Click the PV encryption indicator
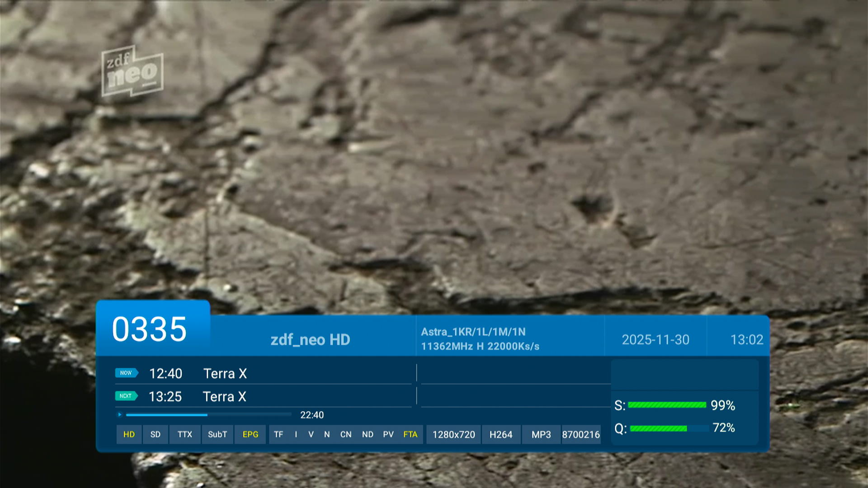 (388, 434)
